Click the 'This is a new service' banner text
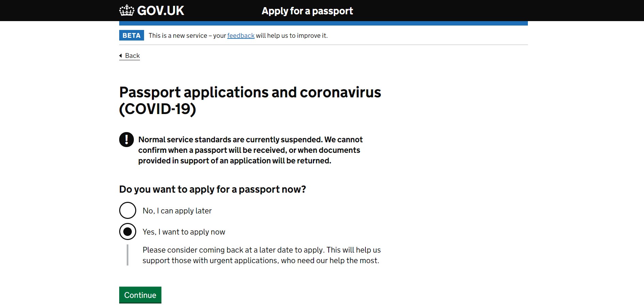Viewport: 644px width, 305px height. pos(187,35)
